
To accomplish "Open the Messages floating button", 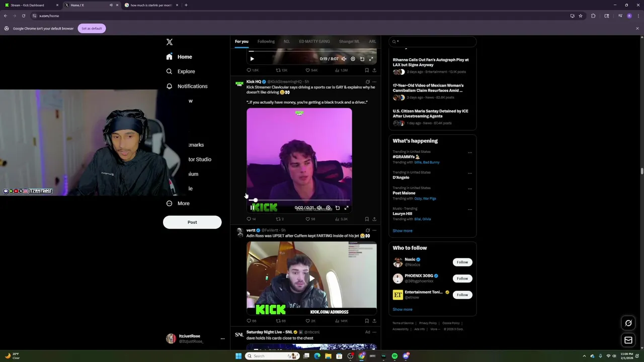I will pyautogui.click(x=628, y=340).
